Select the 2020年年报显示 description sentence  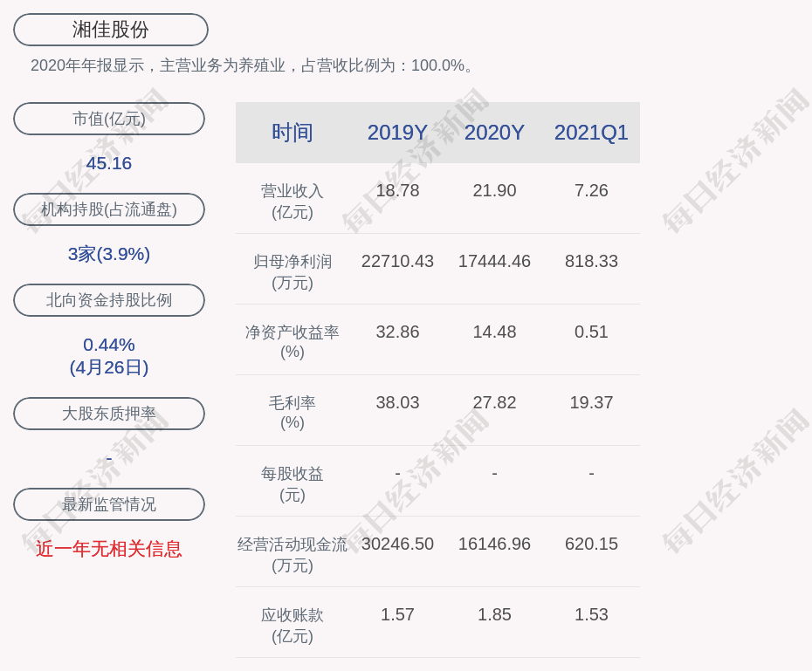(x=252, y=65)
